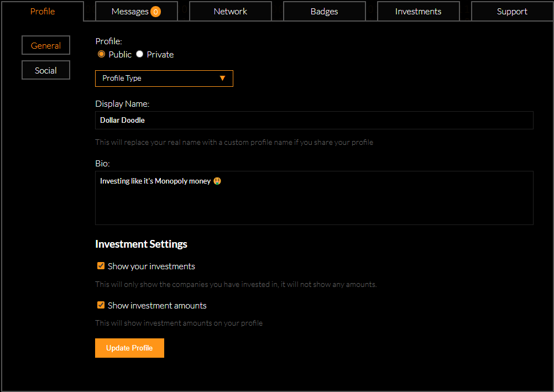Switch to the Messages tab
Screen dimensions: 554x392
pos(137,11)
